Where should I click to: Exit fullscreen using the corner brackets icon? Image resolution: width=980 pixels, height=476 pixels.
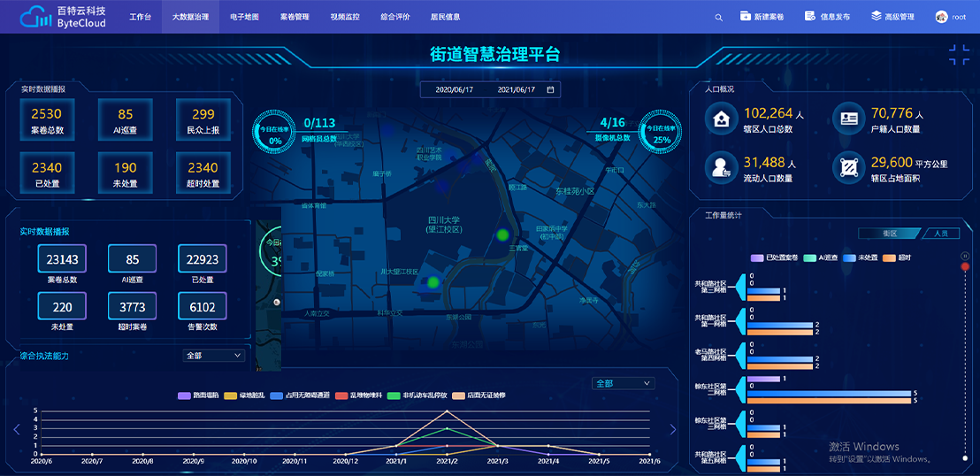coord(959,55)
